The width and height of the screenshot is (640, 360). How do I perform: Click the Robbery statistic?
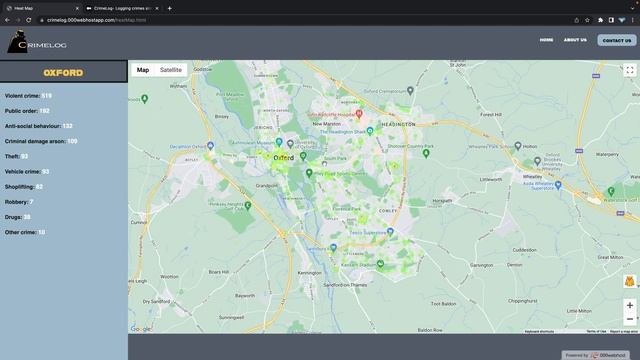[19, 202]
